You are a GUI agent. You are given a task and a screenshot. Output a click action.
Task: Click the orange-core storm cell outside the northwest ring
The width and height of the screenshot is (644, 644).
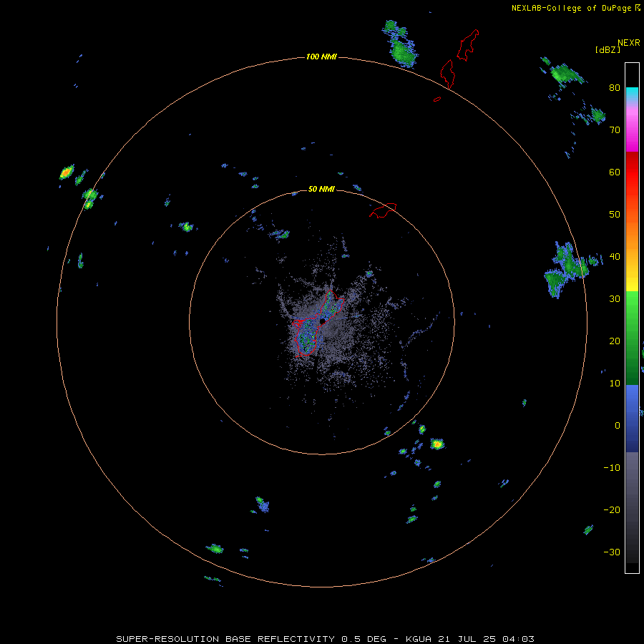point(67,172)
